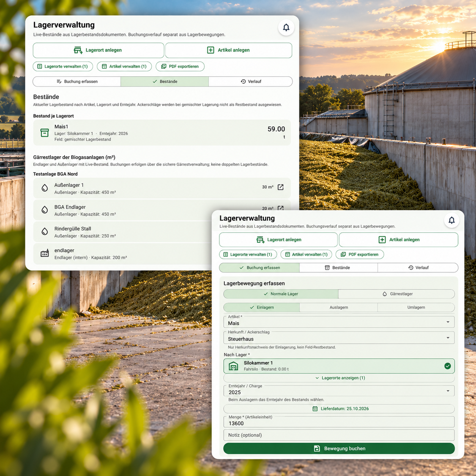Image resolution: width=476 pixels, height=476 pixels.
Task: Switch to Gärrestlager storage type
Action: [396, 294]
